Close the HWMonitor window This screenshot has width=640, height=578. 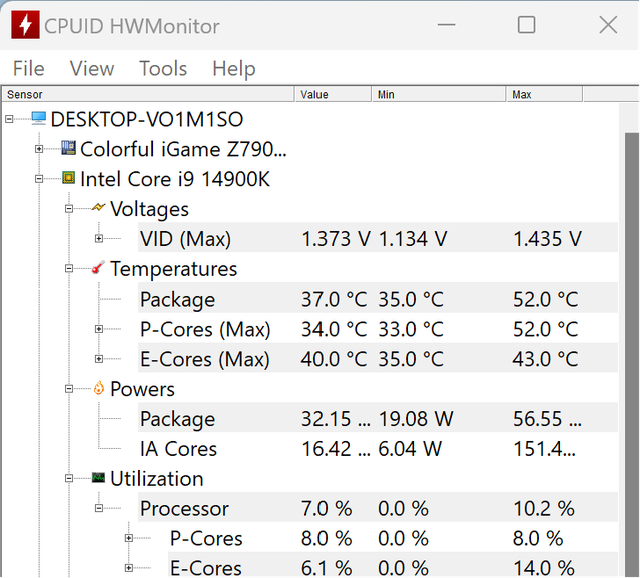[x=608, y=25]
